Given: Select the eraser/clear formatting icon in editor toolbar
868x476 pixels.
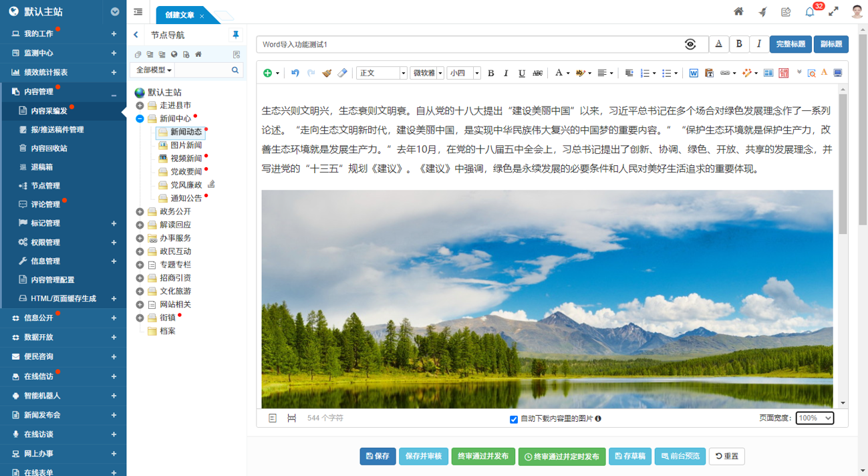Looking at the screenshot, I should pos(342,73).
